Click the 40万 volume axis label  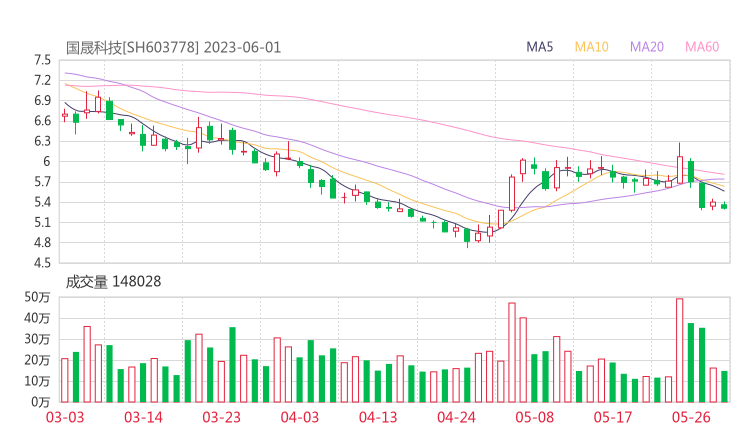pos(37,319)
